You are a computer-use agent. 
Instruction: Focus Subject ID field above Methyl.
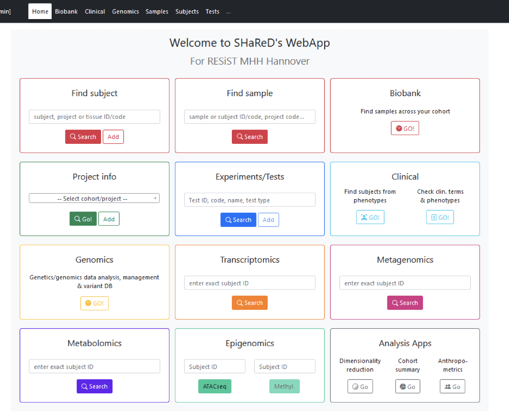pyautogui.click(x=285, y=366)
